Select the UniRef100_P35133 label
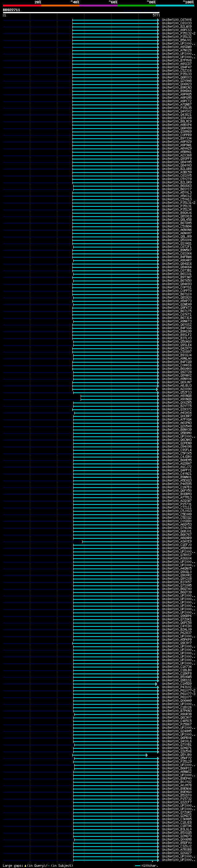The width and height of the screenshot is (197, 868). tap(176, 74)
